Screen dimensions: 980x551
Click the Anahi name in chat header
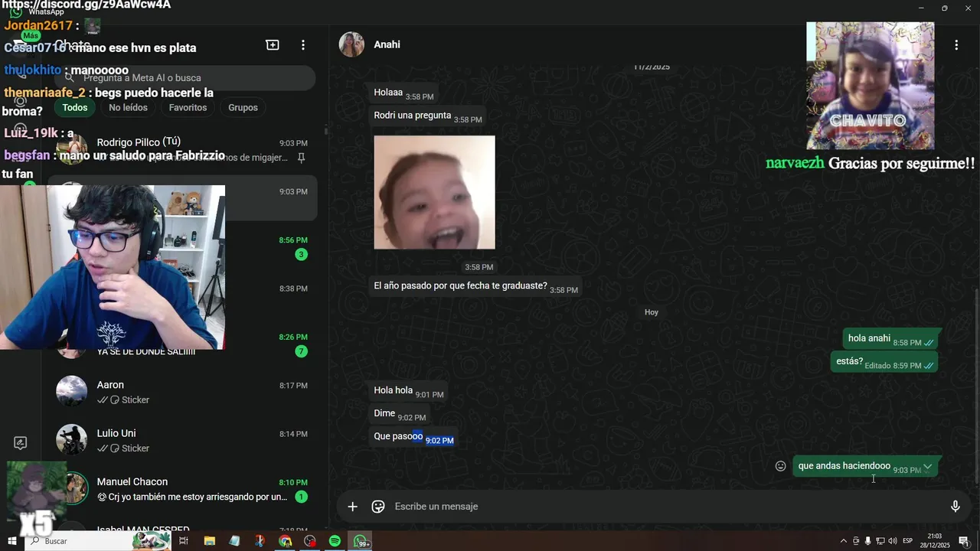[387, 44]
